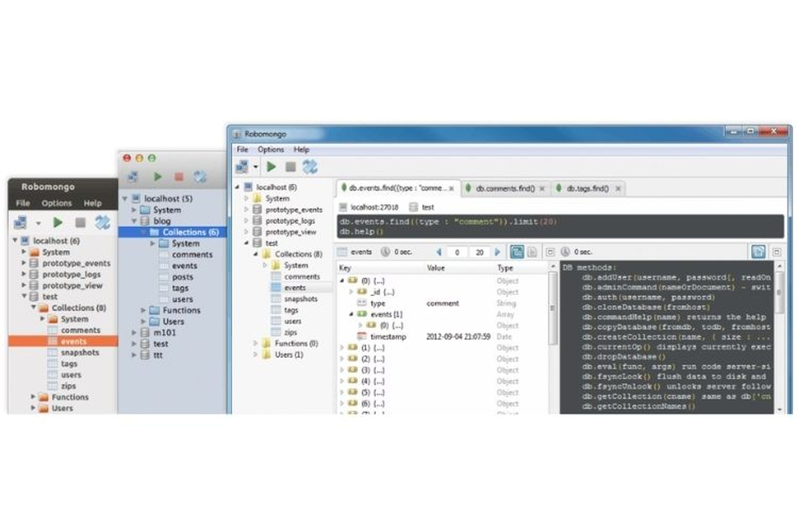This screenshot has height=532, width=798.
Task: Open Help menu in Windows Robomongo
Action: (301, 149)
